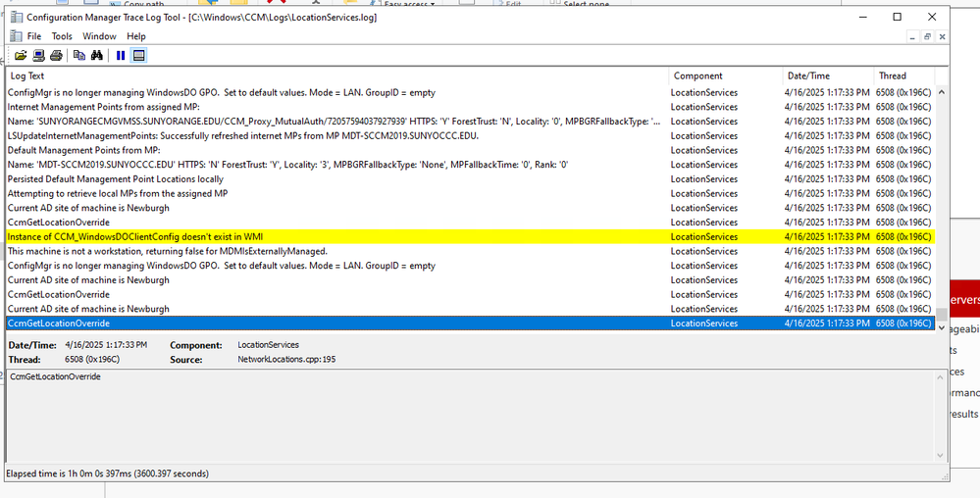Restore down the inner log child window
The image size is (980, 498).
(927, 37)
